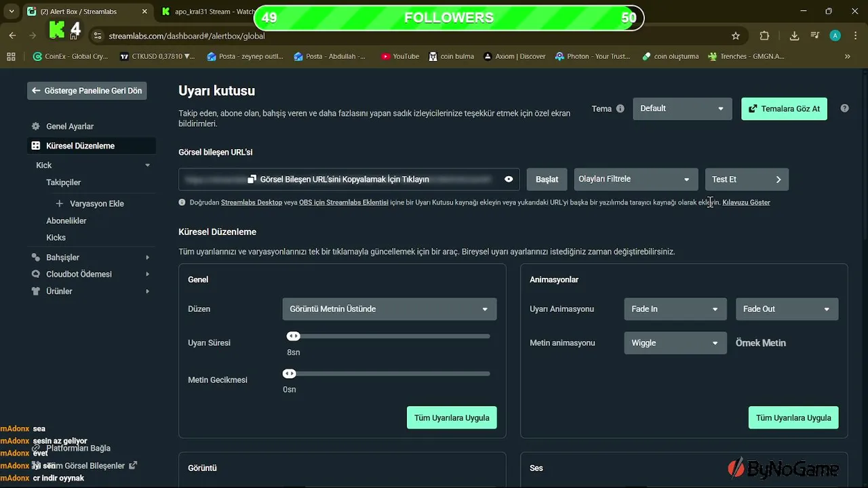Click the Uyarı Süresi slider handle
868x488 pixels.
coord(293,336)
